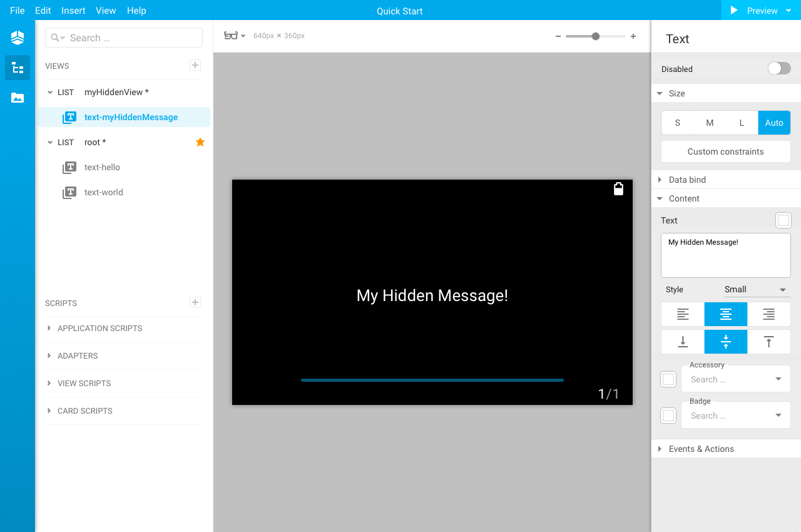Open the glasses device selector icon
This screenshot has height=532, width=801.
click(x=231, y=36)
